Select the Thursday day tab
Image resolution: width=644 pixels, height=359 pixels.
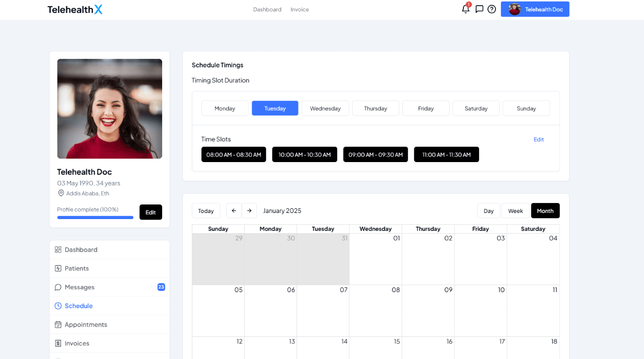click(376, 108)
